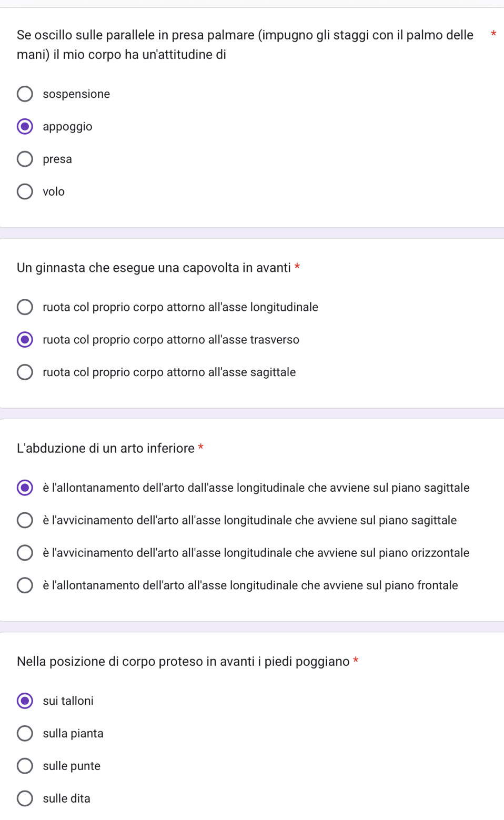Select the 'sui talloni' radio option
Image resolution: width=504 pixels, height=820 pixels.
coord(25,701)
